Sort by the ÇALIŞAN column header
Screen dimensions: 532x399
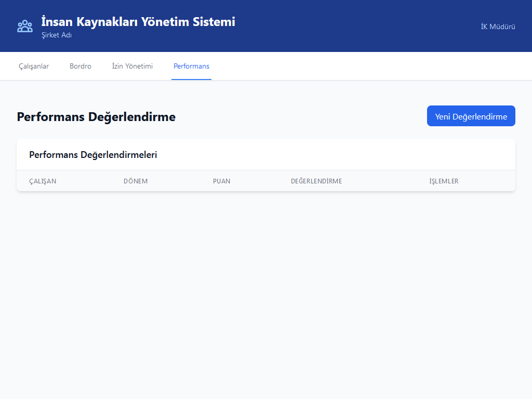tap(43, 181)
